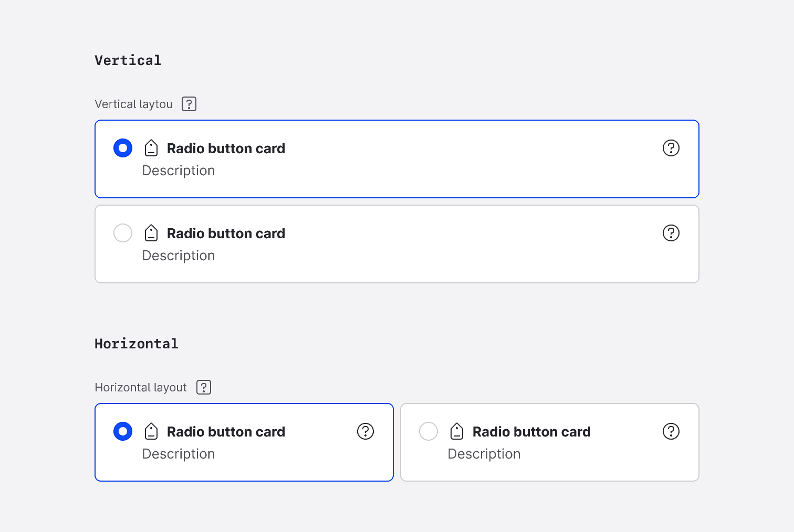Click the Vertical laytou label text

(x=133, y=103)
